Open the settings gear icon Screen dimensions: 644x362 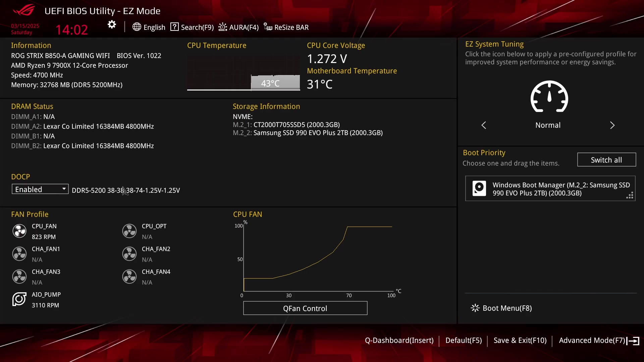112,24
